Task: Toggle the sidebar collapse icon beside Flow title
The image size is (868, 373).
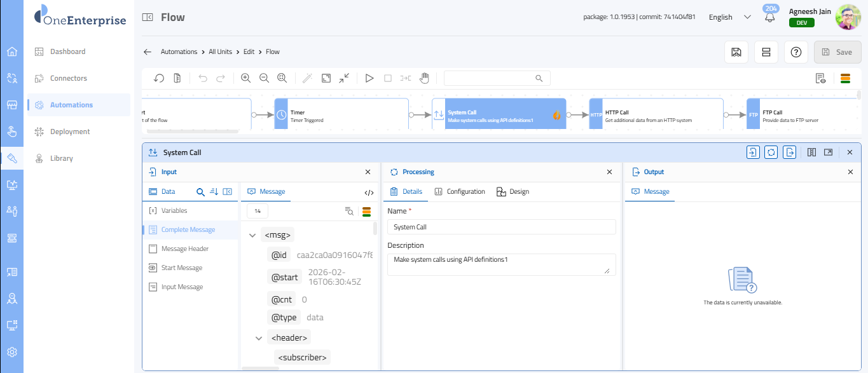Action: coord(148,18)
